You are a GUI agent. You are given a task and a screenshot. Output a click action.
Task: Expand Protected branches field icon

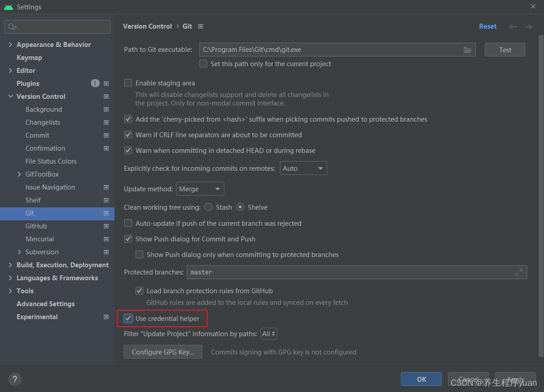coord(519,272)
